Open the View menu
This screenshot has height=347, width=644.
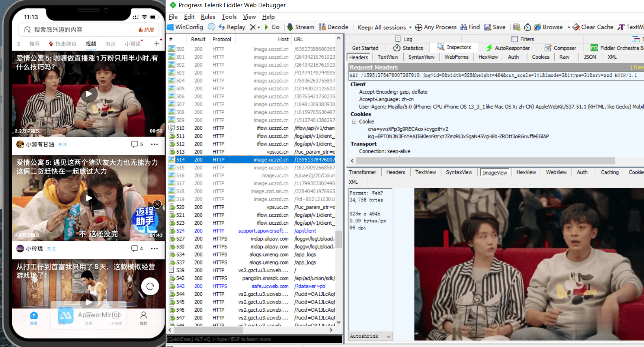point(249,17)
